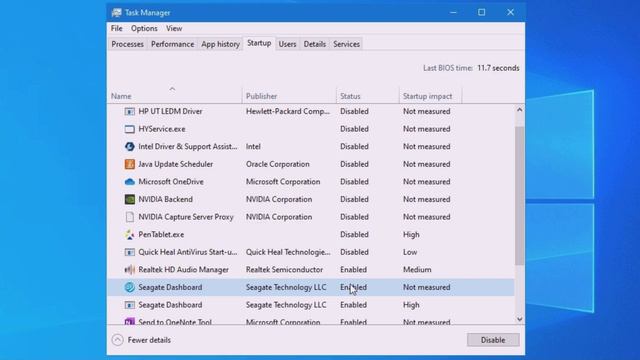Sort by the Status column header

coord(368,96)
